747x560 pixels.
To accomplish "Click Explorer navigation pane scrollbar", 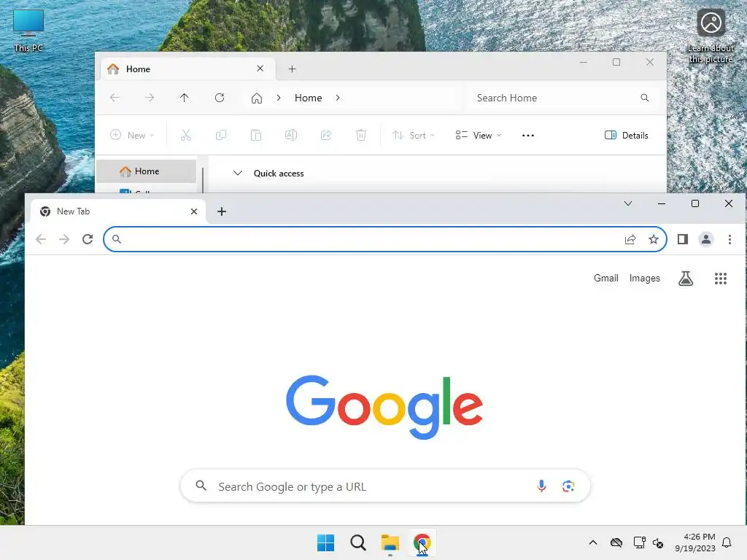I will [203, 180].
